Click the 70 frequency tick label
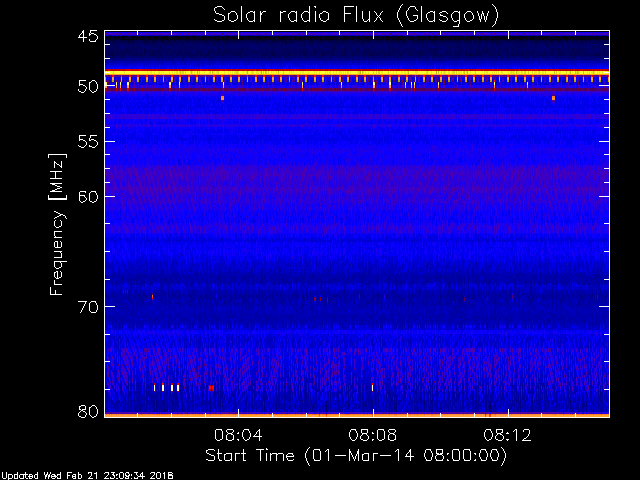Screen dimensions: 640x480 click(88, 307)
